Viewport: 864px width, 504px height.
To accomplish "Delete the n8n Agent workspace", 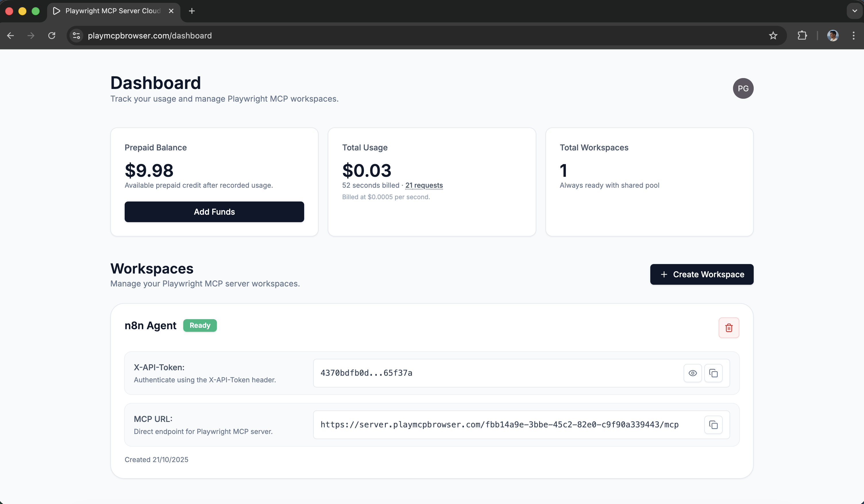I will pos(729,328).
